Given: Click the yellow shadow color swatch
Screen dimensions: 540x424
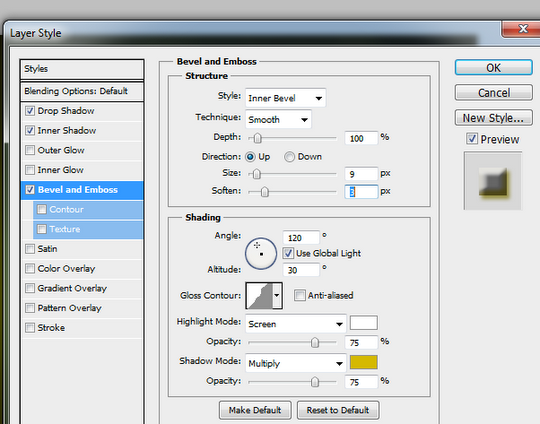Looking at the screenshot, I should [x=364, y=362].
